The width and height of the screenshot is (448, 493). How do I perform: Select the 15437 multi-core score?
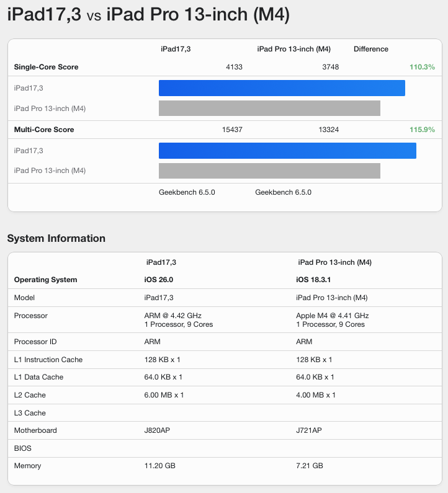232,130
